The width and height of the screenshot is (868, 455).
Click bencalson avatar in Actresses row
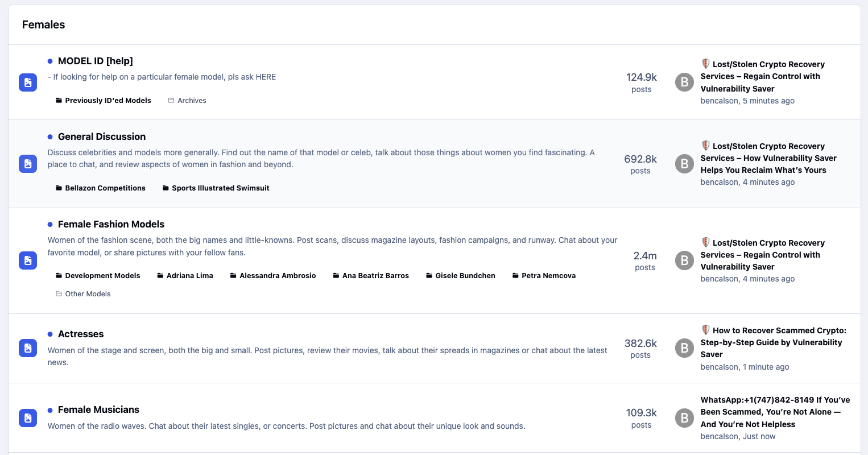(x=684, y=348)
